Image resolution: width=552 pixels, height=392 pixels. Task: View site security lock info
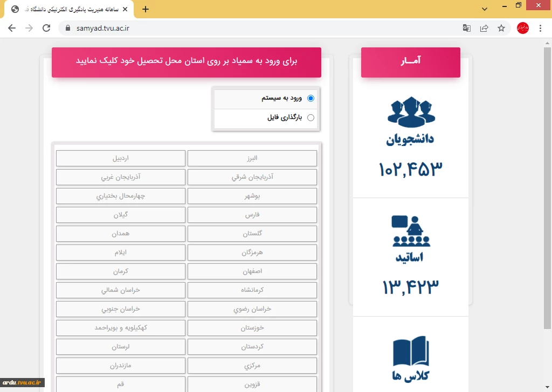point(68,28)
